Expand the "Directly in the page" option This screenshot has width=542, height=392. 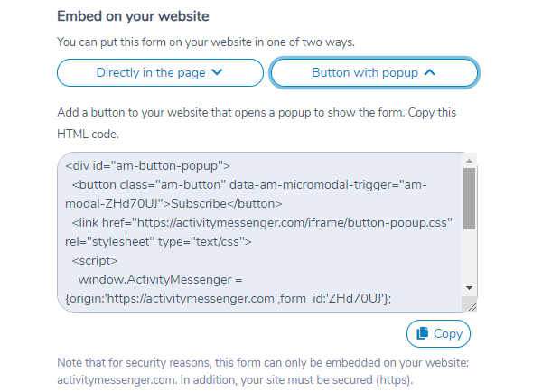click(160, 72)
